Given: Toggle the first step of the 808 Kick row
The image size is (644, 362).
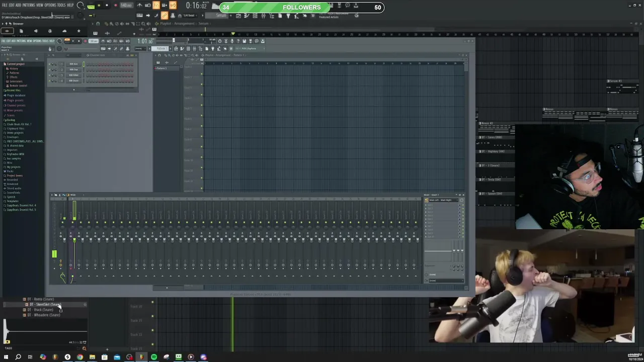Looking at the screenshot, I should coord(88,64).
